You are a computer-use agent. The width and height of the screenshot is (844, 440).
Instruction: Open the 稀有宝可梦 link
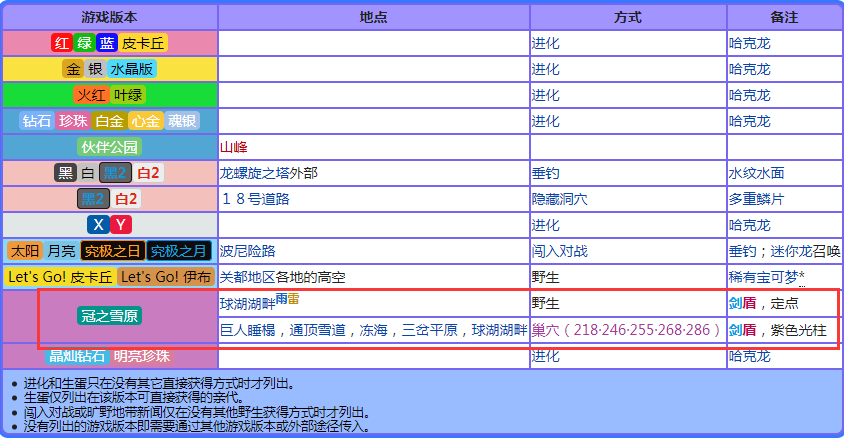click(763, 277)
